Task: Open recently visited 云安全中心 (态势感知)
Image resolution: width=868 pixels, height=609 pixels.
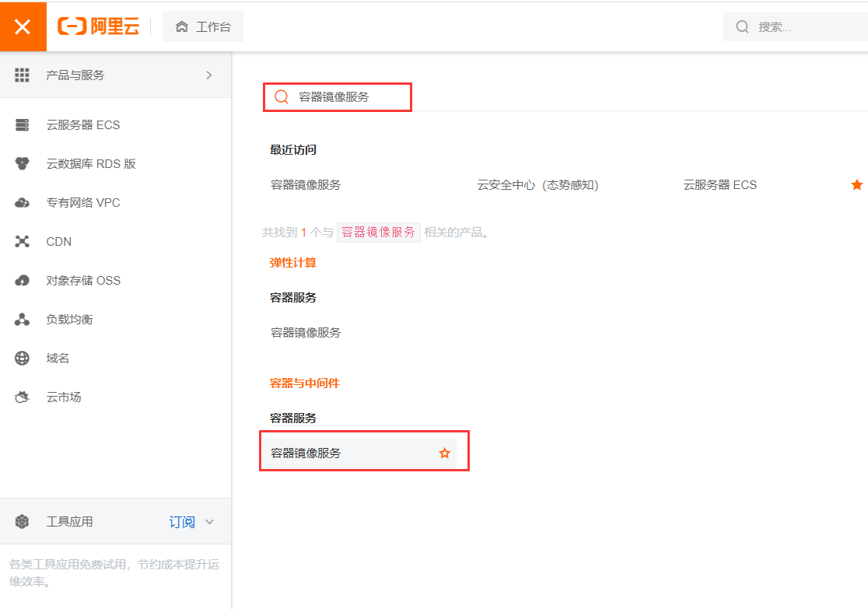Action: click(x=538, y=185)
